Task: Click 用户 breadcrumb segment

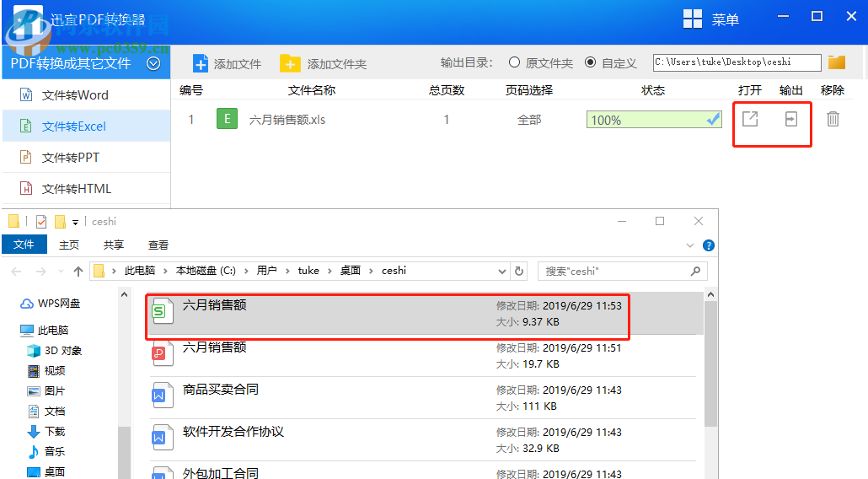Action: [267, 270]
